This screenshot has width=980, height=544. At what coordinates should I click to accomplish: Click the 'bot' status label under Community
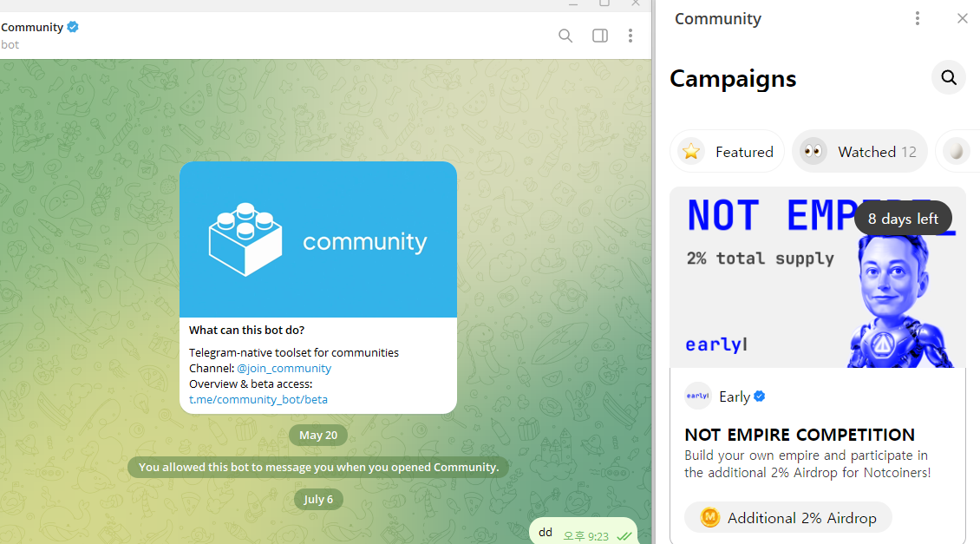(10, 45)
